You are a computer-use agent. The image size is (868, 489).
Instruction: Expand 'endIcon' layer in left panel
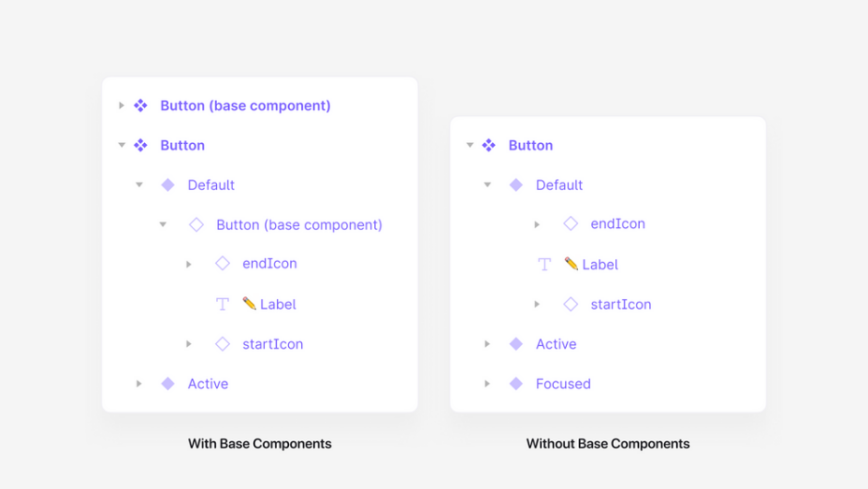188,265
